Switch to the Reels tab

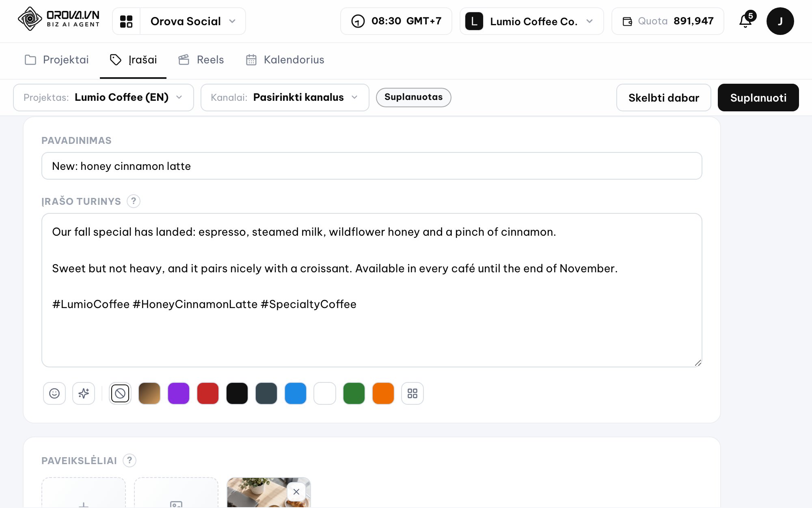[201, 60]
